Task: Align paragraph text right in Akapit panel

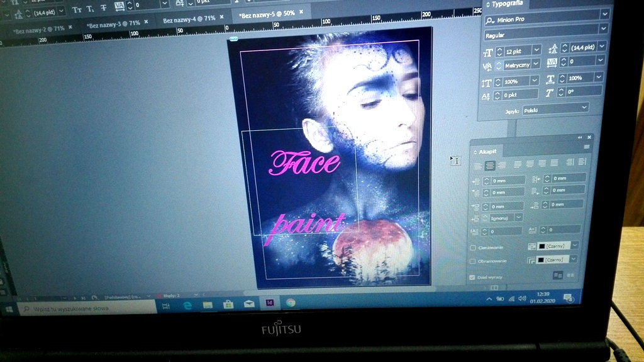Action: [502, 165]
